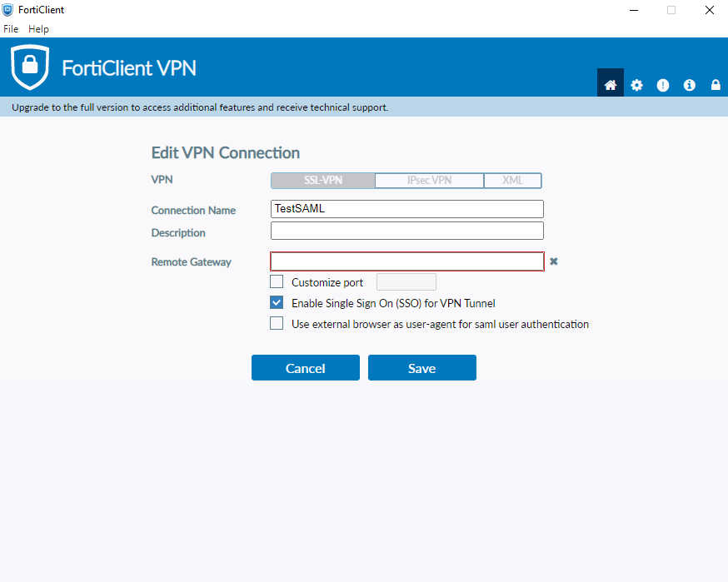The image size is (728, 582).
Task: Save the VPN connection
Action: click(421, 367)
